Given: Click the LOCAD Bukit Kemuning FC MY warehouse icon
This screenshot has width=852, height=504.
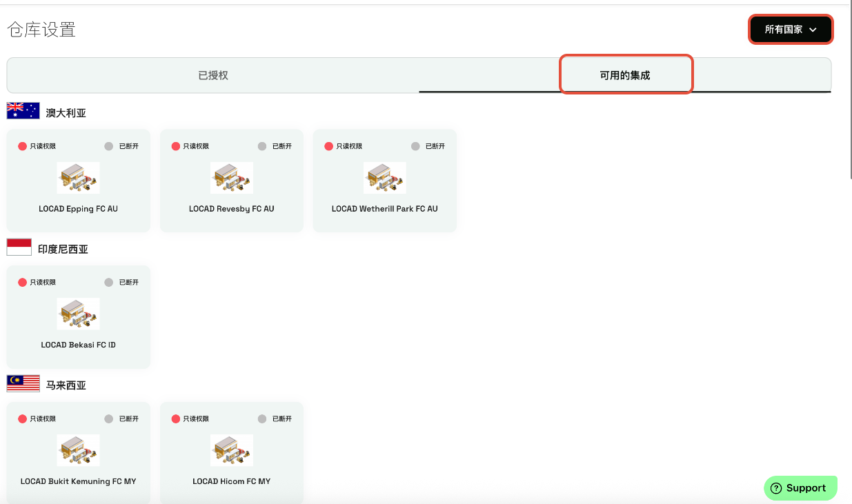Looking at the screenshot, I should (x=78, y=450).
